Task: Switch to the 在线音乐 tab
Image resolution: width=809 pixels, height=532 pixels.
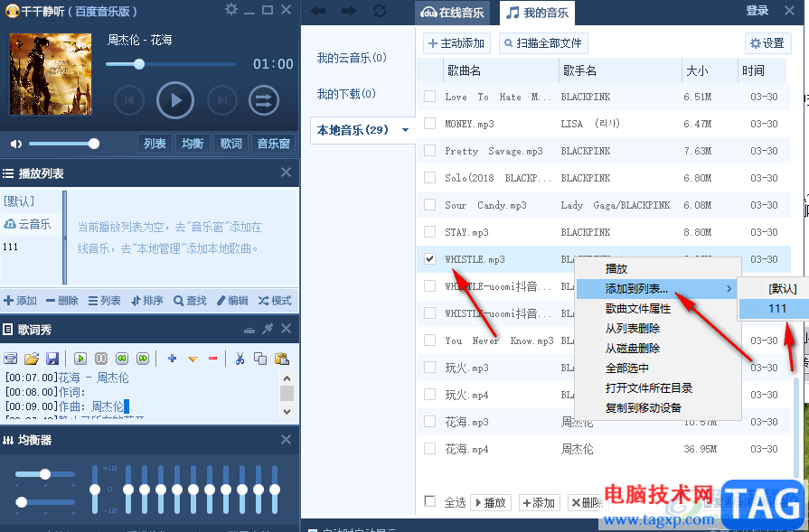Action: pos(453,13)
